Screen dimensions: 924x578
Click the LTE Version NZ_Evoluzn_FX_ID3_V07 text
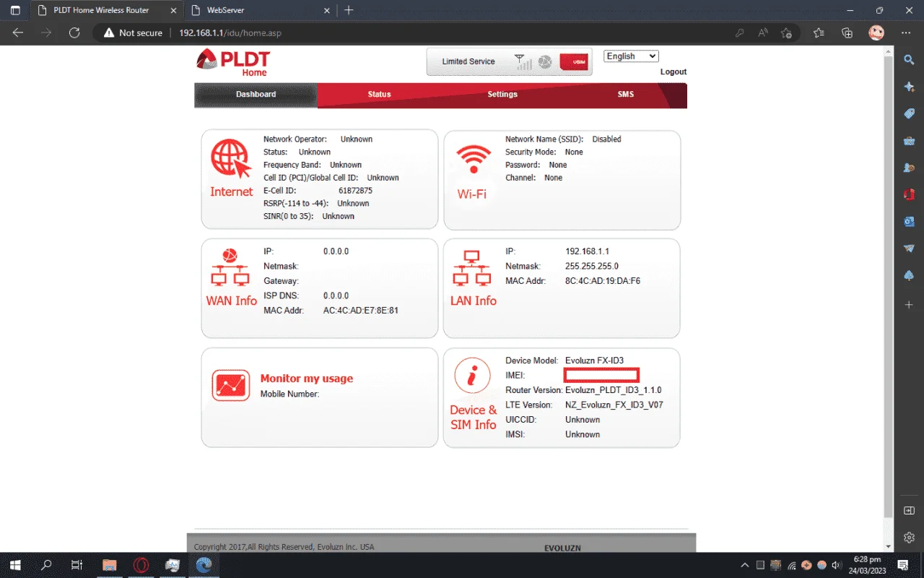(614, 405)
